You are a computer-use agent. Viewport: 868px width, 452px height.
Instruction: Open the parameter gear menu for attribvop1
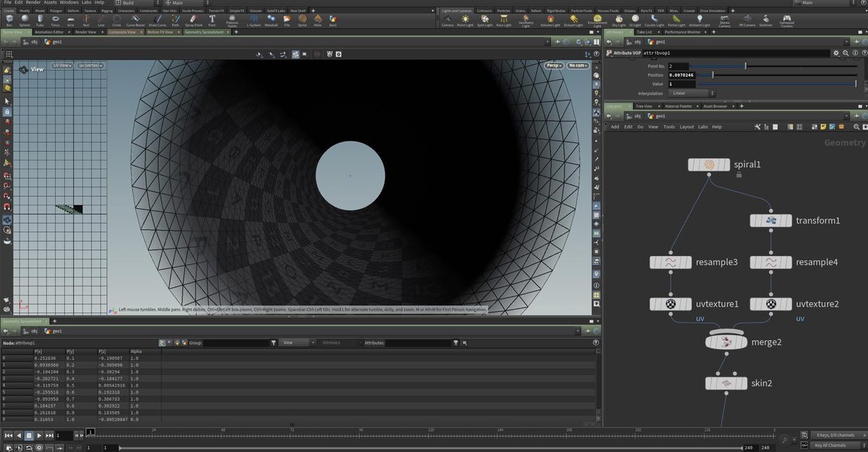point(835,53)
